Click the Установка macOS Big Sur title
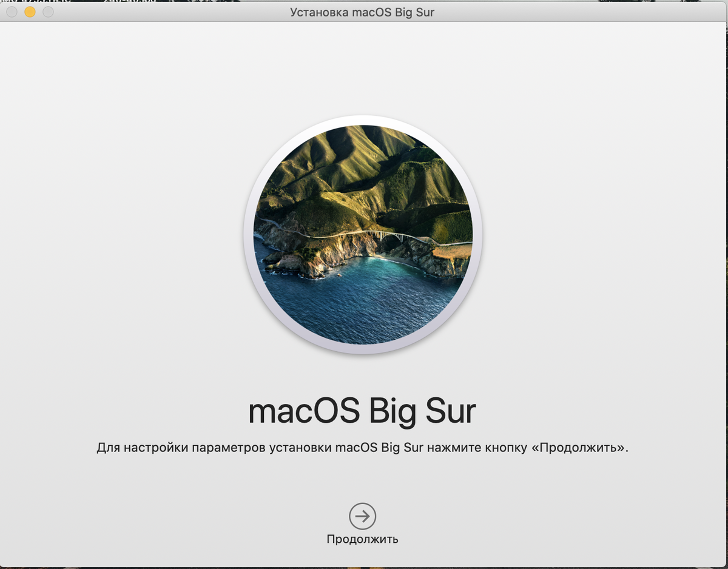 (363, 12)
